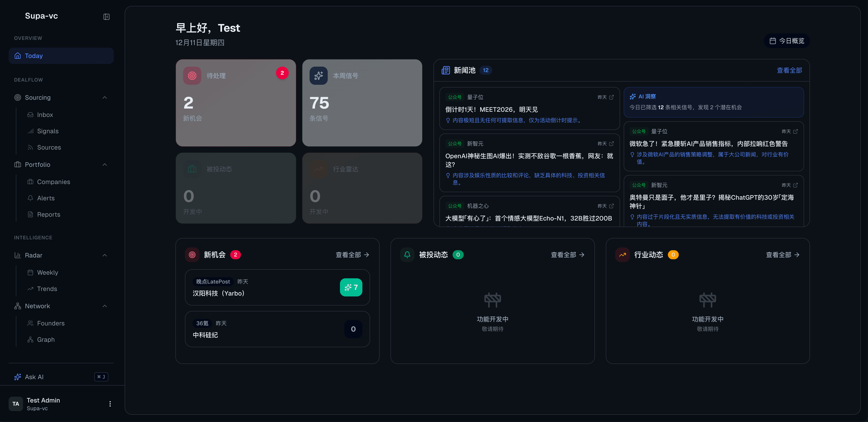Collapse the Sourcing section

pyautogui.click(x=104, y=97)
